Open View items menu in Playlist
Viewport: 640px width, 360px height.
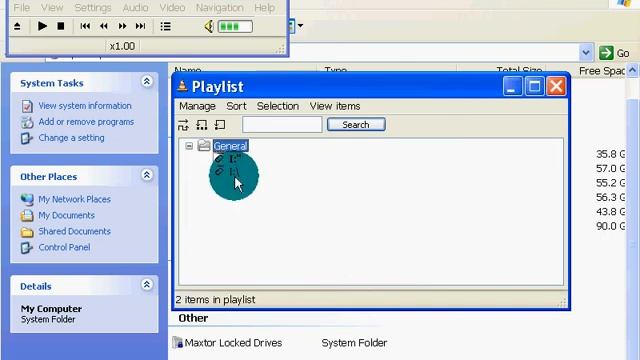click(335, 106)
